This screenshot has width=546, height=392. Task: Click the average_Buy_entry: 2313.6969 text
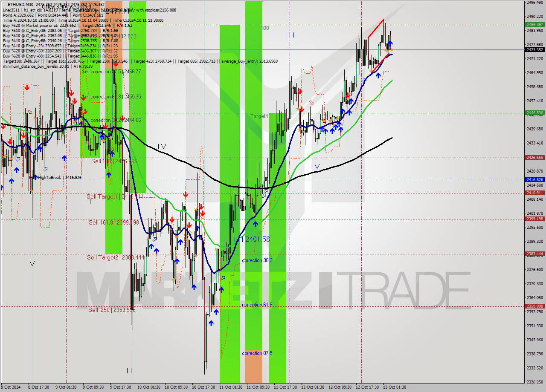point(249,61)
